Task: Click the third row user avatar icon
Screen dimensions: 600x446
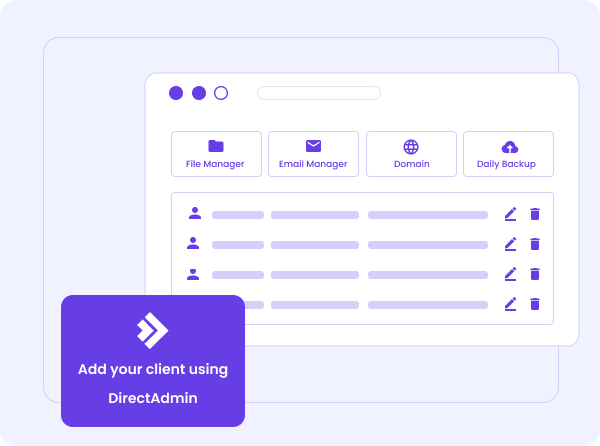Action: (x=194, y=273)
